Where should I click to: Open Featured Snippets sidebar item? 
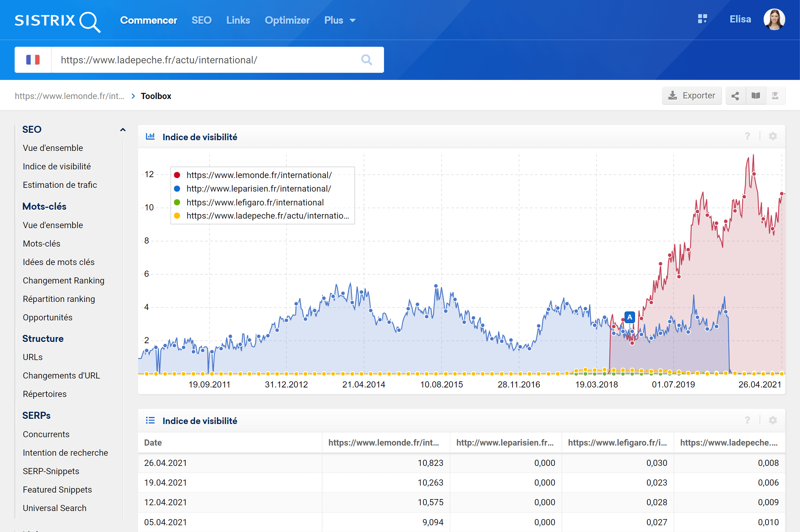click(x=57, y=490)
